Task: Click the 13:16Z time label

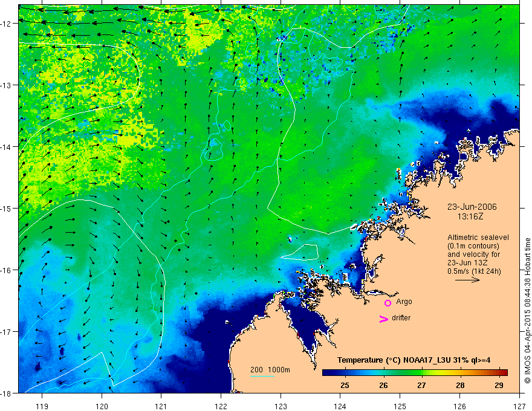Action: tap(470, 216)
